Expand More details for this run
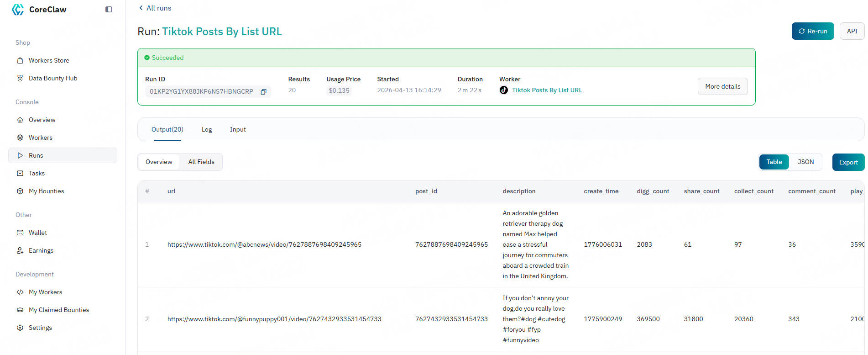This screenshot has width=868, height=355. point(722,86)
